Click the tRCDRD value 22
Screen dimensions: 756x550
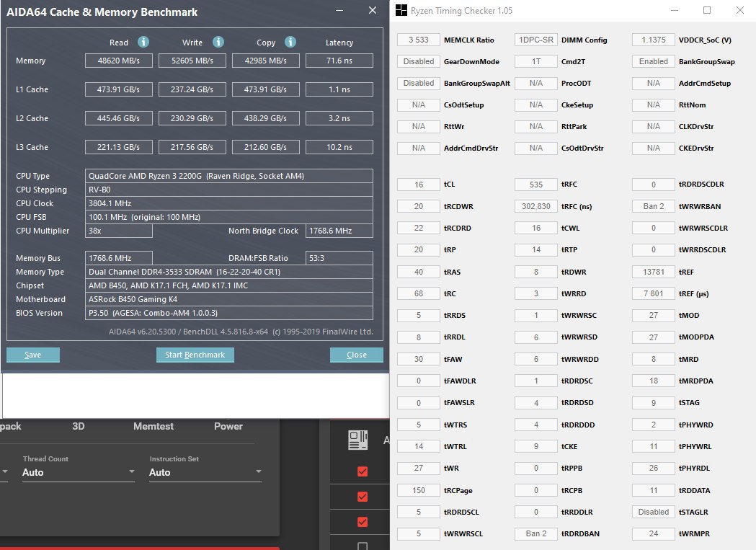click(419, 228)
